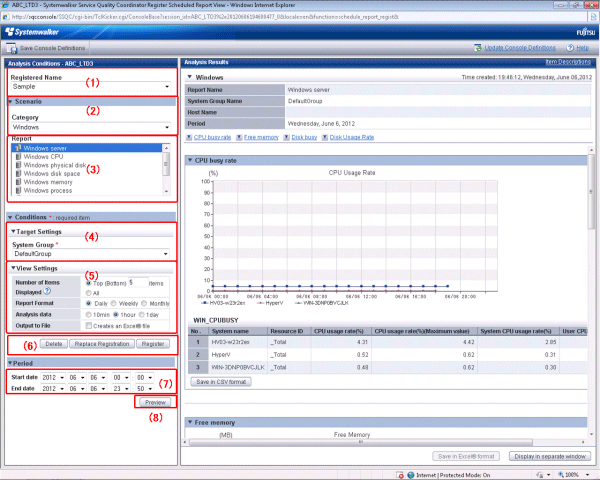Screen dimensions: 600x480
Task: Click the zoom level magnifier in status bar
Action: click(x=561, y=475)
